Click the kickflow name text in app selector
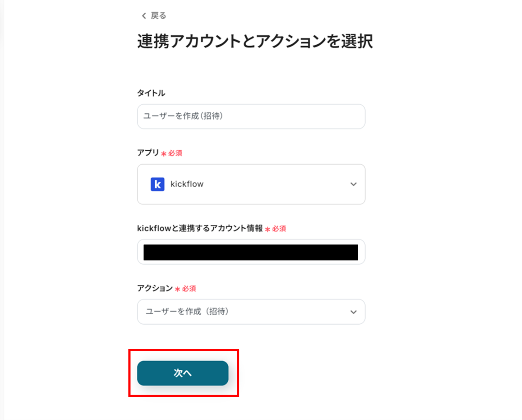Screen dimensions: 522x420 (x=187, y=184)
